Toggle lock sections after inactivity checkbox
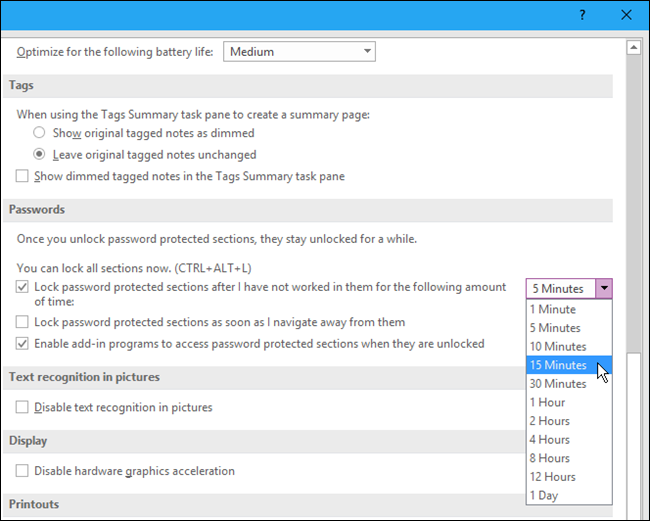The height and width of the screenshot is (521, 650). (23, 287)
